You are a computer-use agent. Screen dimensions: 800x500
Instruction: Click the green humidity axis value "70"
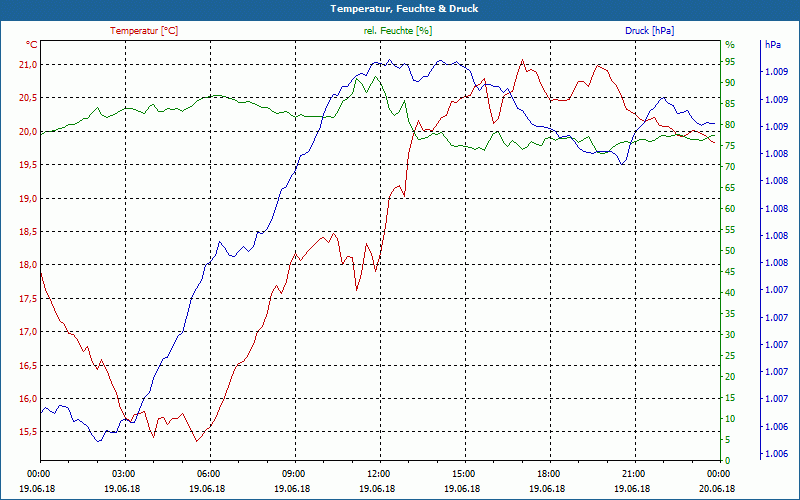coord(730,167)
